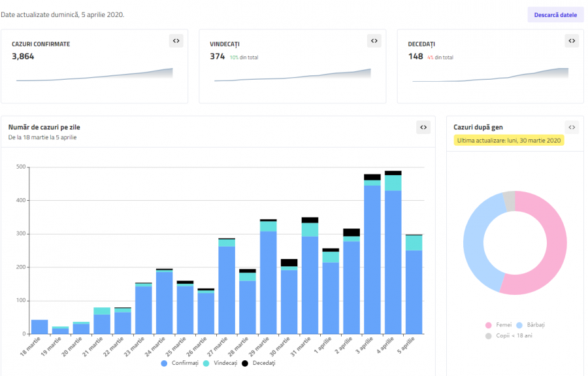The image size is (588, 376).
Task: Toggle Femei legend item in gender chart
Action: click(498, 325)
